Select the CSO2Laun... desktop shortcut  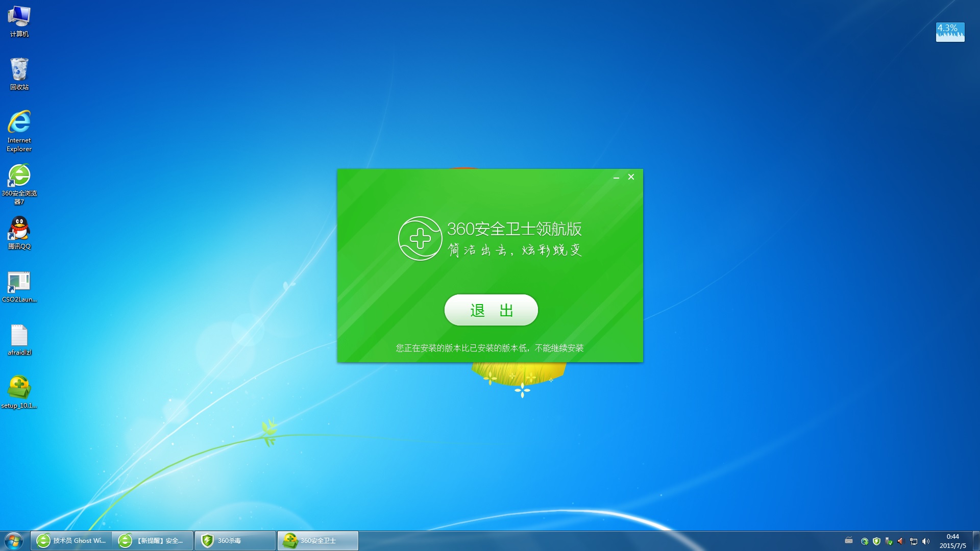(19, 287)
